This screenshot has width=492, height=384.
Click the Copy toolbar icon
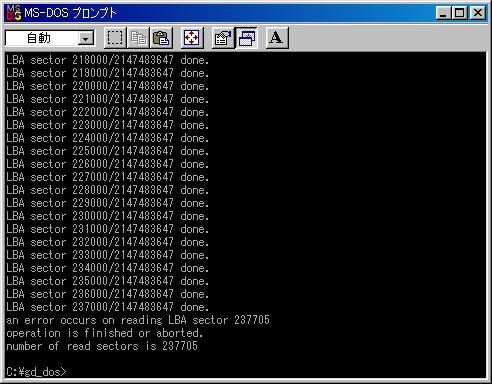click(138, 38)
